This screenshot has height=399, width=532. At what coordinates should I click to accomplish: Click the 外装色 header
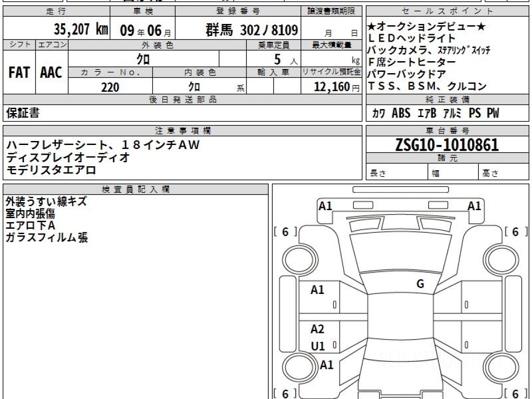pyautogui.click(x=157, y=45)
